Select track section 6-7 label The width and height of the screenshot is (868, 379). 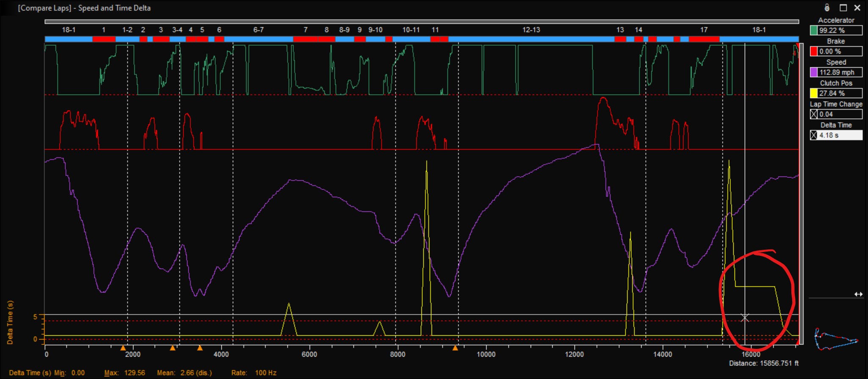(x=258, y=30)
